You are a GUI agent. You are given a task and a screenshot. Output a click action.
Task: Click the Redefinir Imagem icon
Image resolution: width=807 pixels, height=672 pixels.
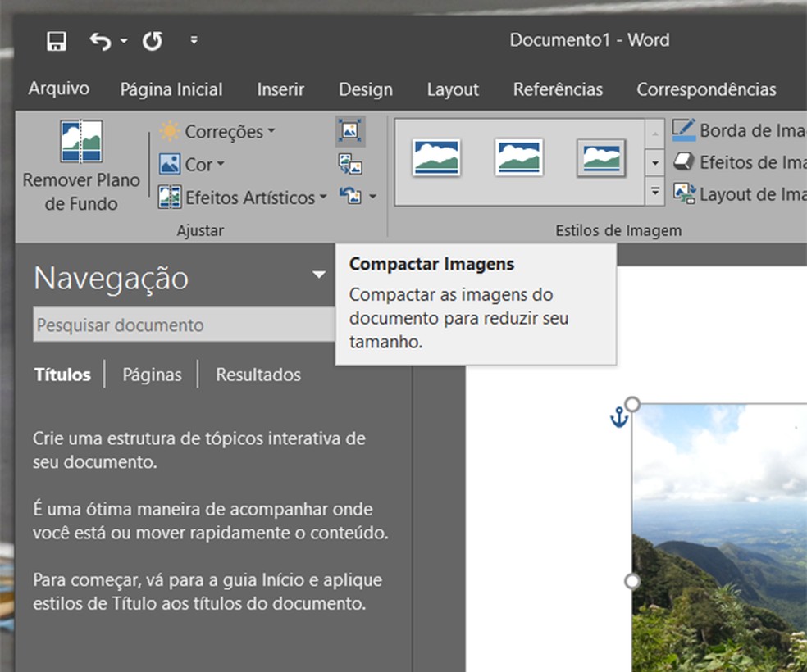(352, 197)
